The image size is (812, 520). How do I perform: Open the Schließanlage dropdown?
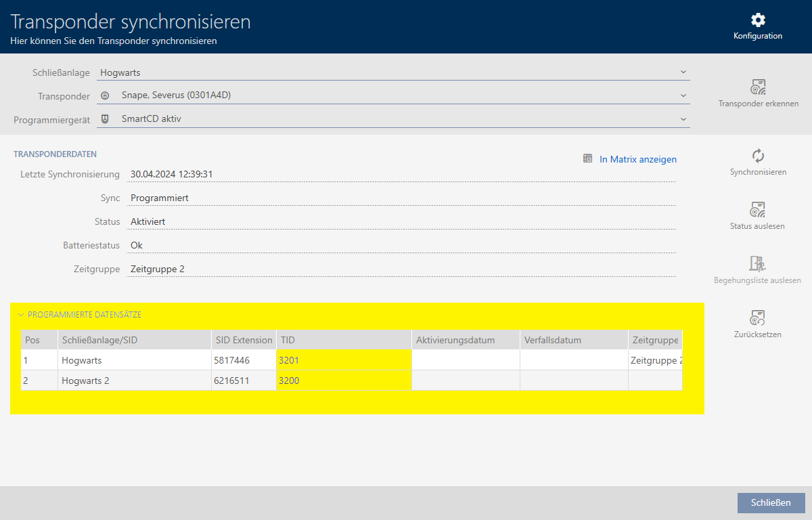tap(683, 72)
